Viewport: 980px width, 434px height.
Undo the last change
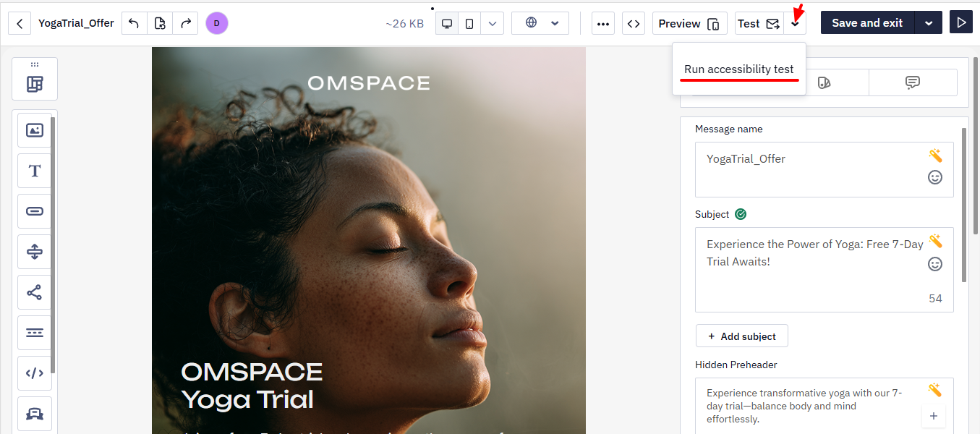134,23
